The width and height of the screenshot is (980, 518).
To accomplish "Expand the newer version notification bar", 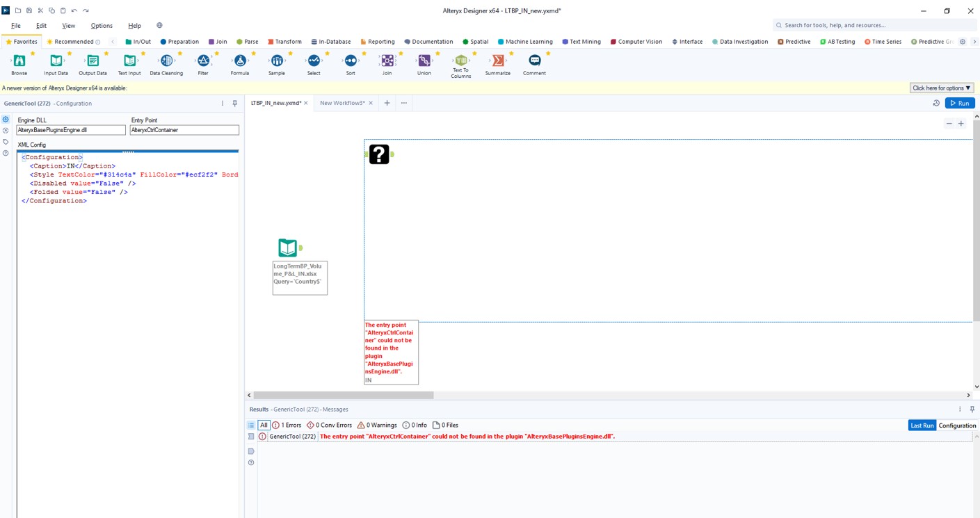I will 941,88.
